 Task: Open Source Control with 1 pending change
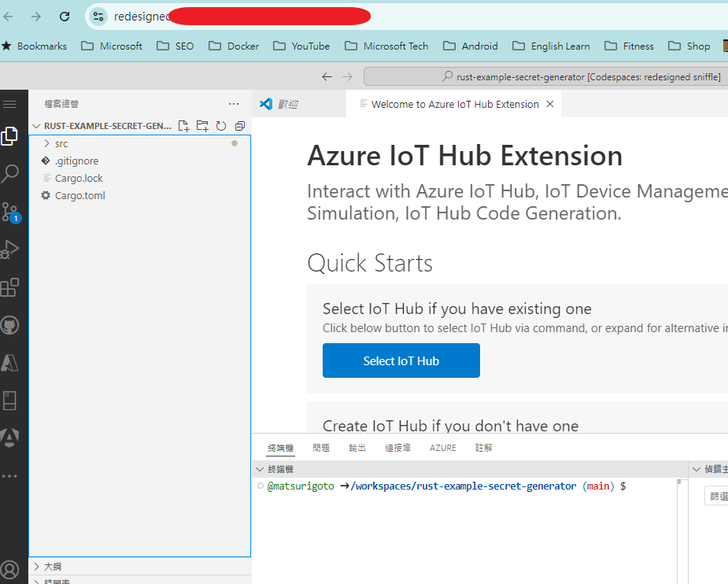pyautogui.click(x=11, y=213)
